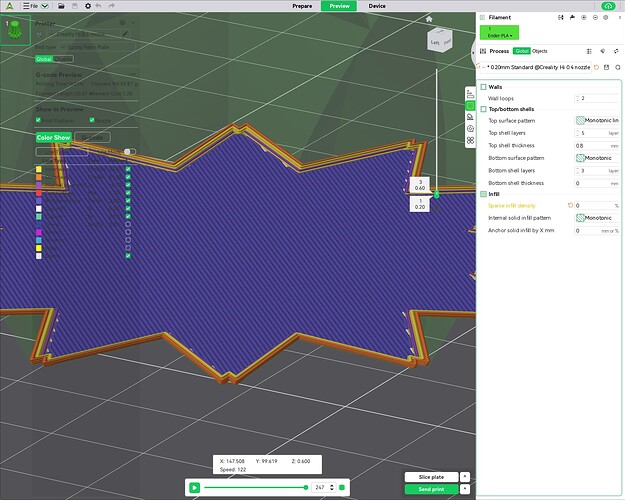Reset the sparse infill density value
The height and width of the screenshot is (500, 625).
pos(570,205)
